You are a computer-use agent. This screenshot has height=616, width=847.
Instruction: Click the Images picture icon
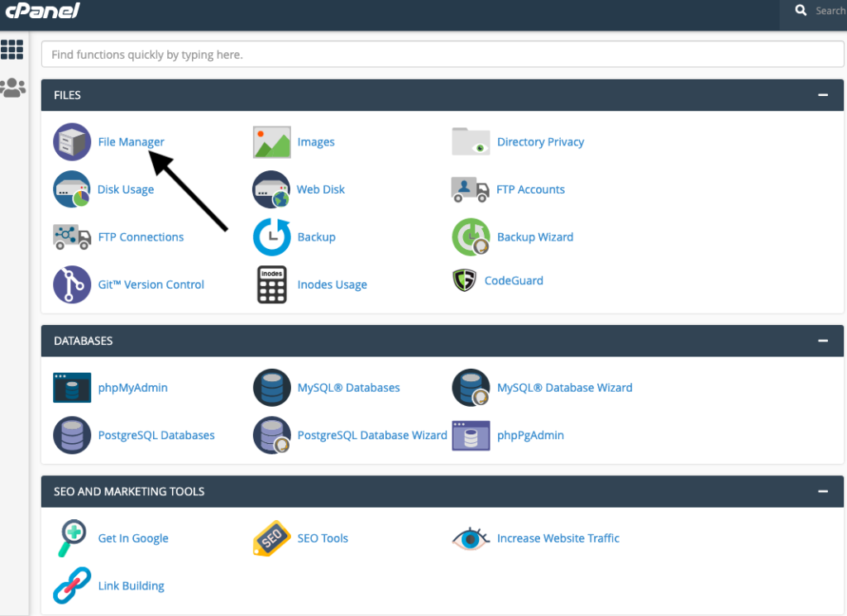click(271, 142)
